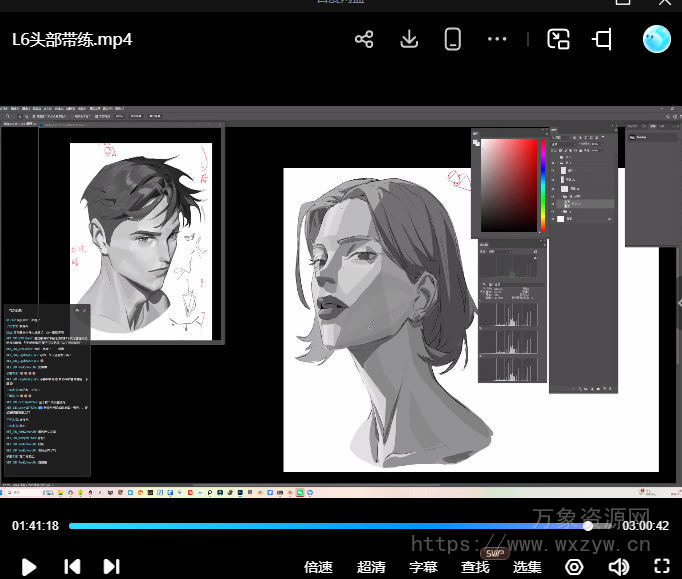682x579 pixels.
Task: Open the player settings ring icon
Action: [x=574, y=567]
